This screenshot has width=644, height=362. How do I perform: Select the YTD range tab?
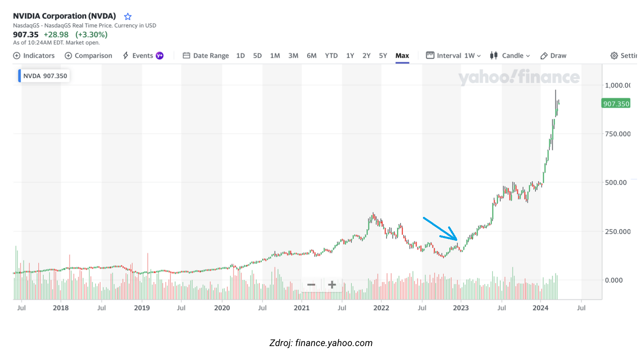point(331,56)
